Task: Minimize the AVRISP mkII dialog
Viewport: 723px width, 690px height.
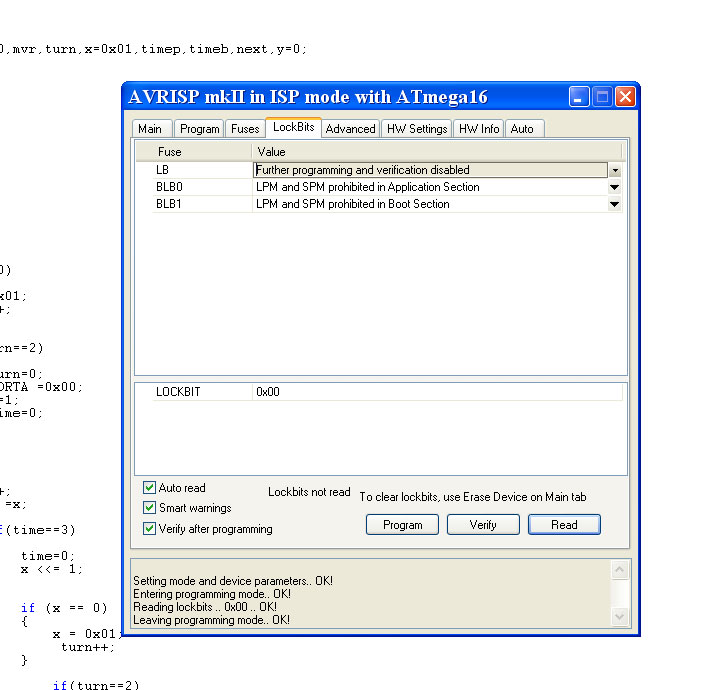Action: (579, 97)
